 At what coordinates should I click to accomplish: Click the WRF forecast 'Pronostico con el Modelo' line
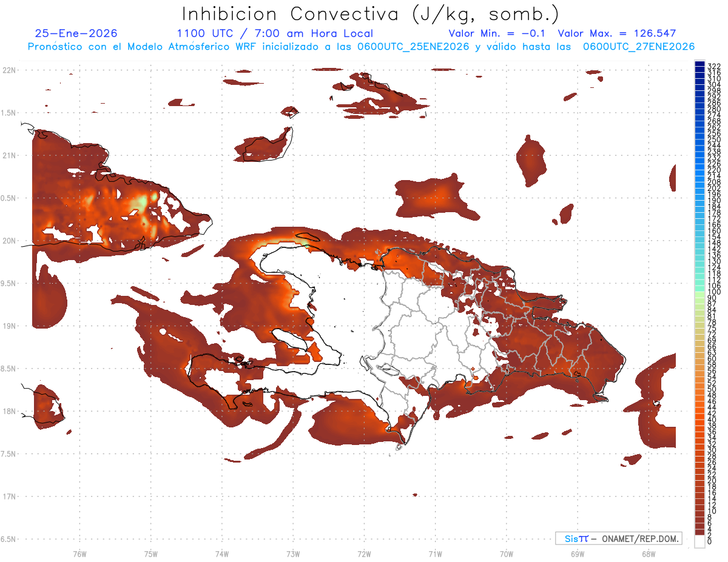pyautogui.click(x=361, y=47)
